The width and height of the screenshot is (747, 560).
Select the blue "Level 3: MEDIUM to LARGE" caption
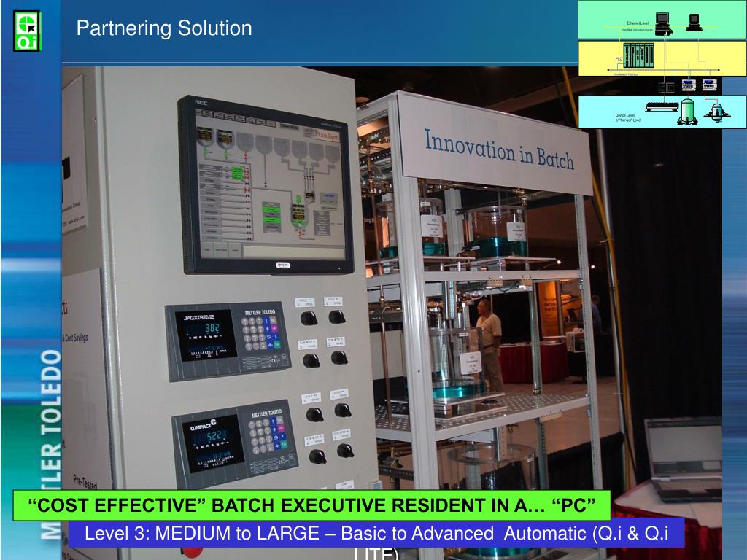tap(376, 533)
